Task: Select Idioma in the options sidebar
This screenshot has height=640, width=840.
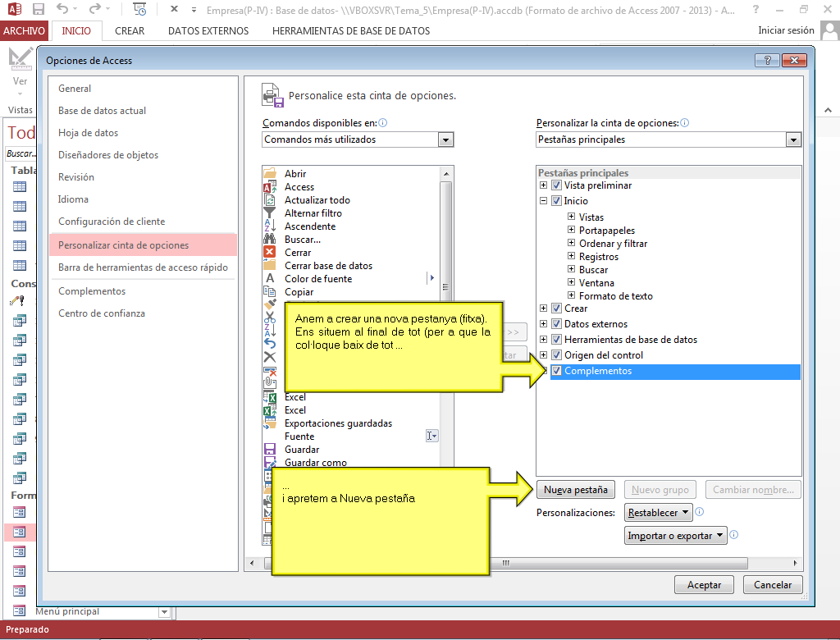Action: (x=143, y=199)
